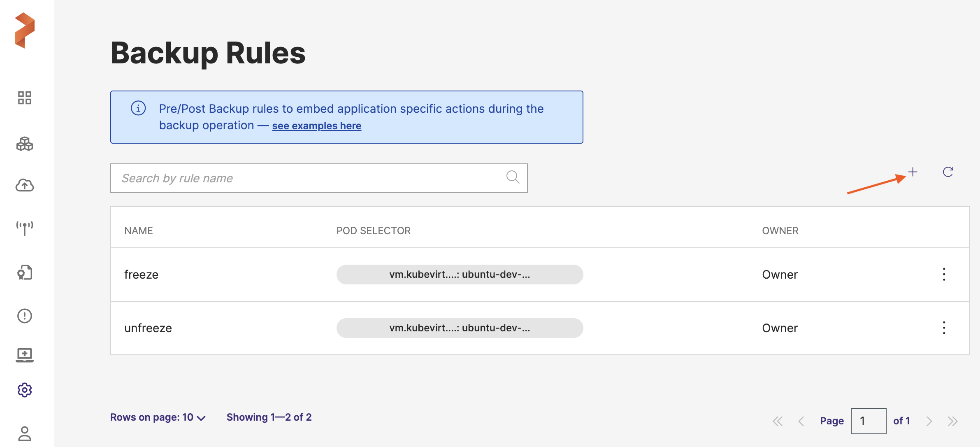The image size is (980, 447).
Task: Open the unfreeze rule kebab menu
Action: pyautogui.click(x=944, y=328)
